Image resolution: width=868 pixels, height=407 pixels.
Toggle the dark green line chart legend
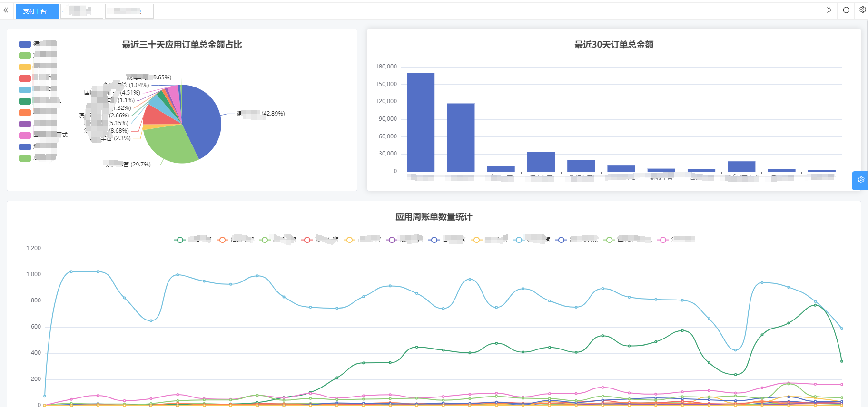pos(193,240)
